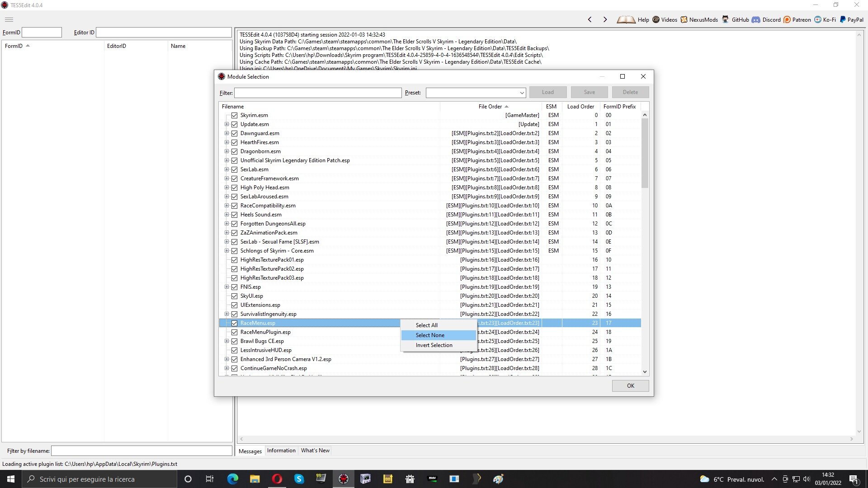Click OK in Module Selection dialog

click(x=630, y=386)
